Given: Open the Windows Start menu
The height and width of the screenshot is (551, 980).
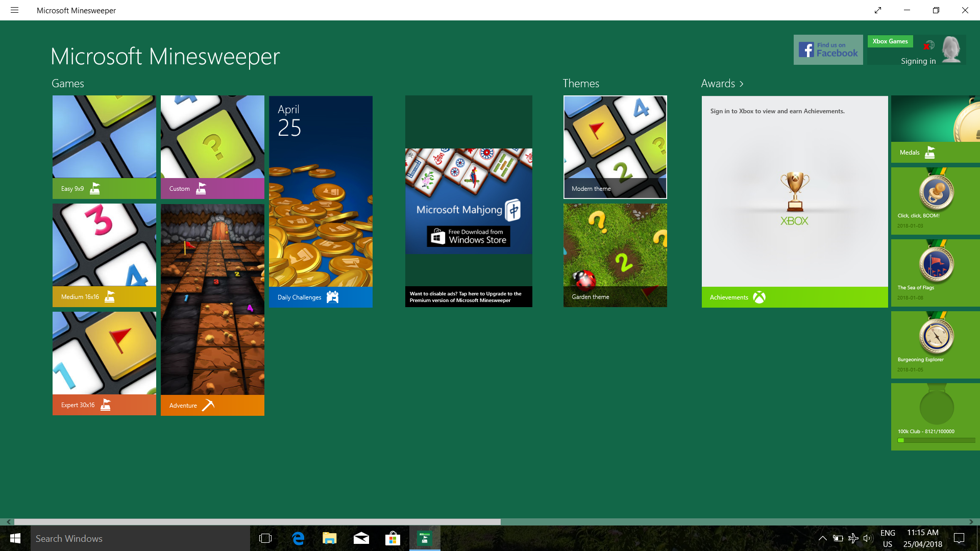Looking at the screenshot, I should (15, 538).
